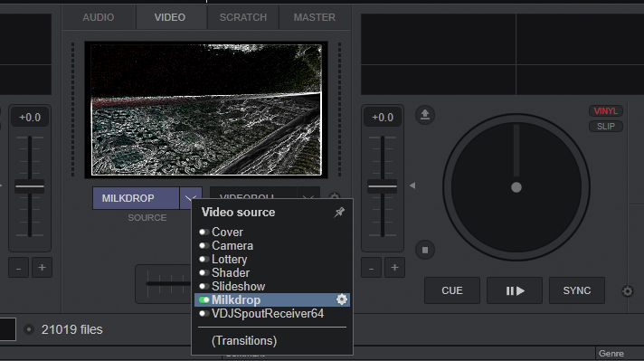The image size is (644, 361).
Task: Disable the Milkdrop video source
Action: [x=204, y=299]
